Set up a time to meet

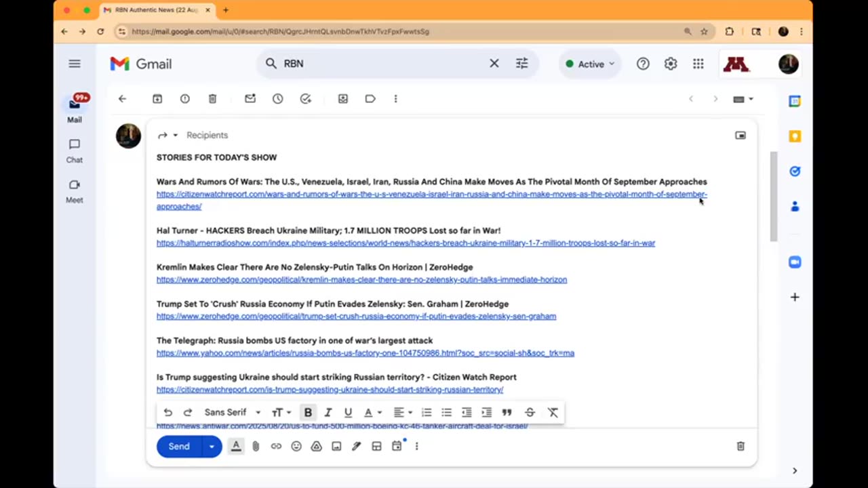pos(397,445)
